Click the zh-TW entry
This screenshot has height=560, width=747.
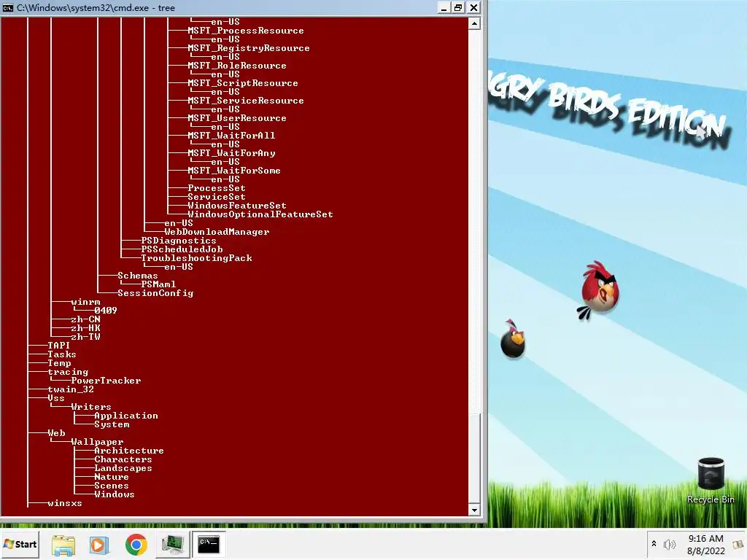tap(85, 337)
